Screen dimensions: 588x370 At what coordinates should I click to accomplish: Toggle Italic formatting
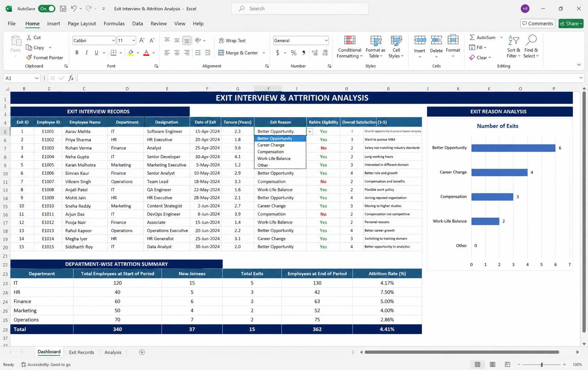tap(87, 53)
